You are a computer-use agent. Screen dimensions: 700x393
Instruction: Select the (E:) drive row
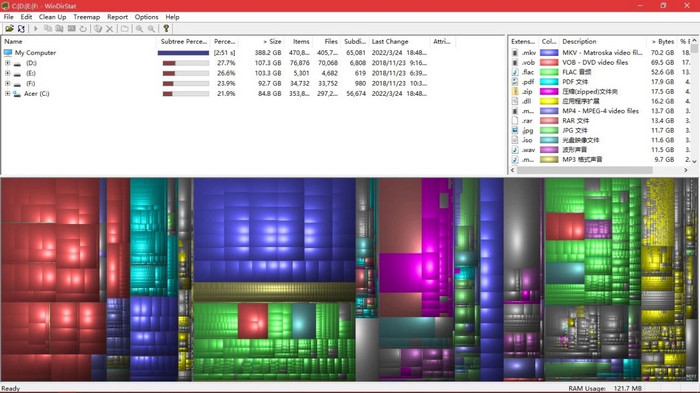tap(216, 73)
